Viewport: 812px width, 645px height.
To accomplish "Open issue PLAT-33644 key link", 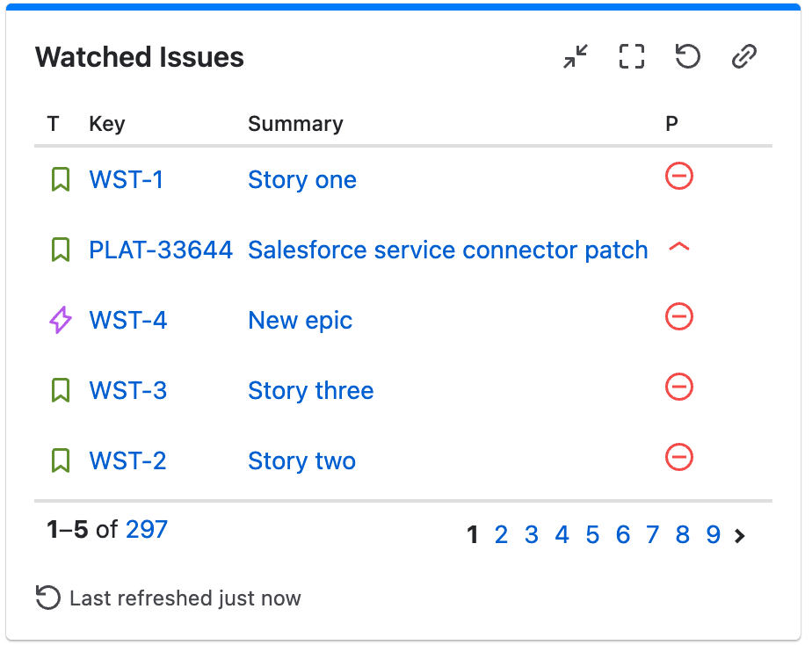I will coord(161,250).
